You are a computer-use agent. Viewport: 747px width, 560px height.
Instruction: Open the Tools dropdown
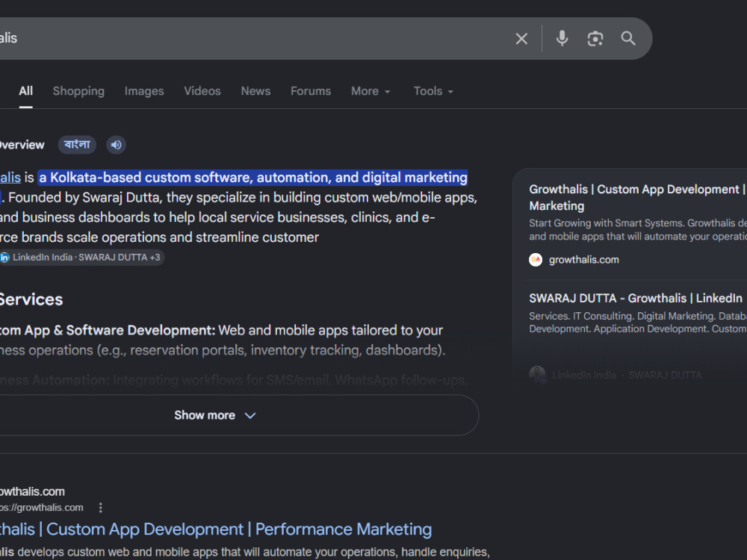[433, 91]
